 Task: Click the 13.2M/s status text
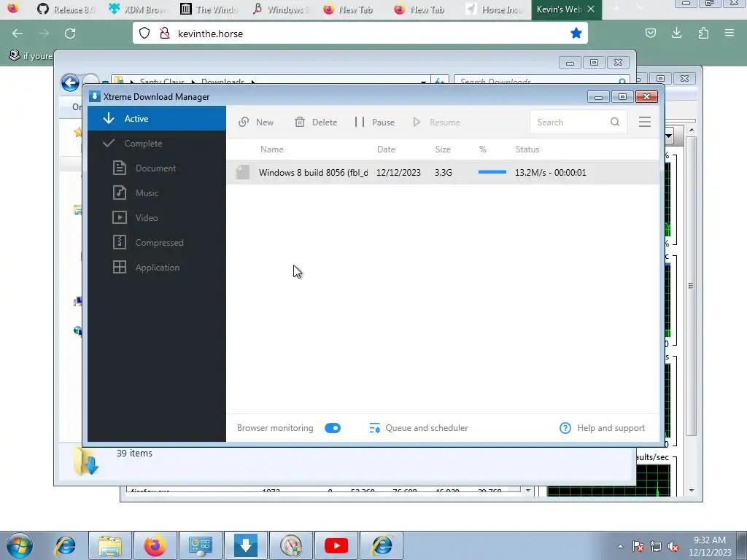point(550,172)
